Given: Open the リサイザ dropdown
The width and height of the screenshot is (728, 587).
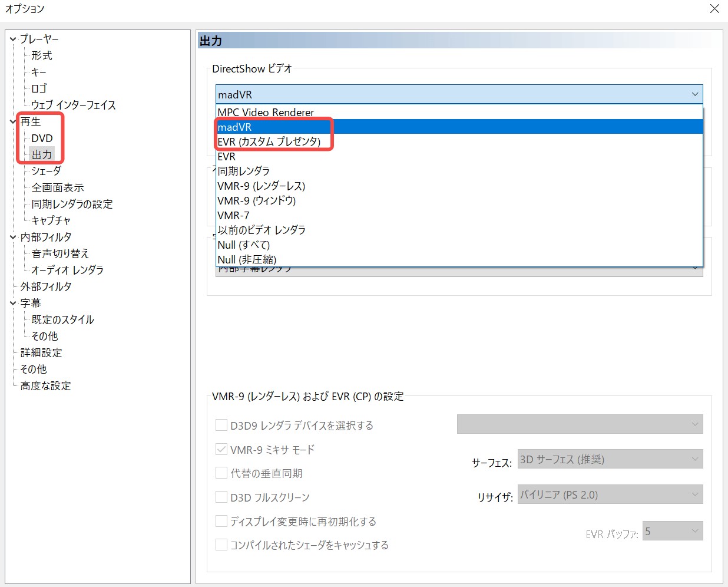Looking at the screenshot, I should pos(610,494).
